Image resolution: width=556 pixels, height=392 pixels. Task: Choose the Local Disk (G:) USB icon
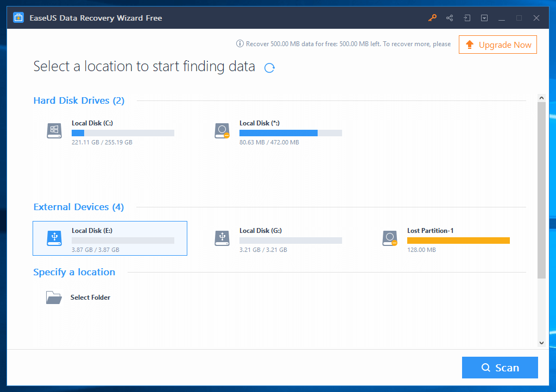(x=222, y=238)
